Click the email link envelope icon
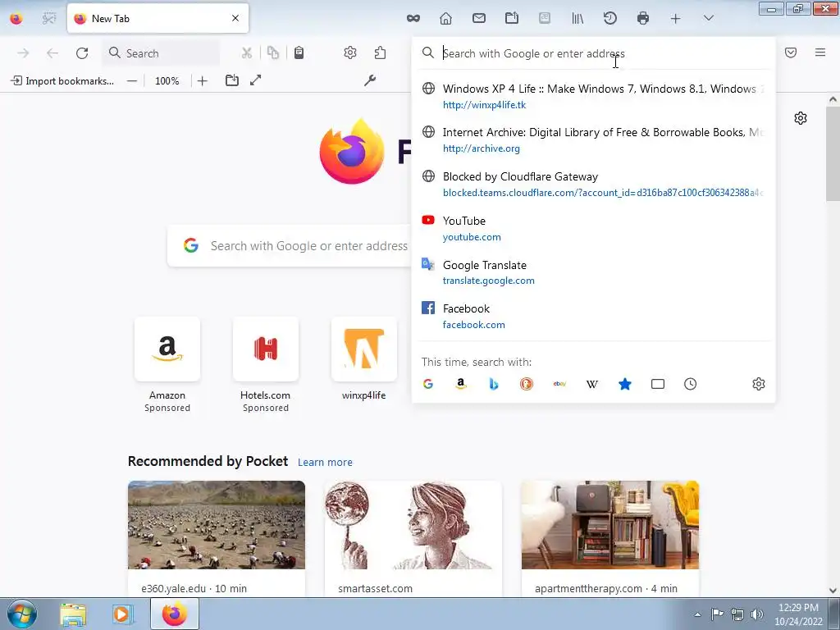The width and height of the screenshot is (840, 630). coord(479,18)
